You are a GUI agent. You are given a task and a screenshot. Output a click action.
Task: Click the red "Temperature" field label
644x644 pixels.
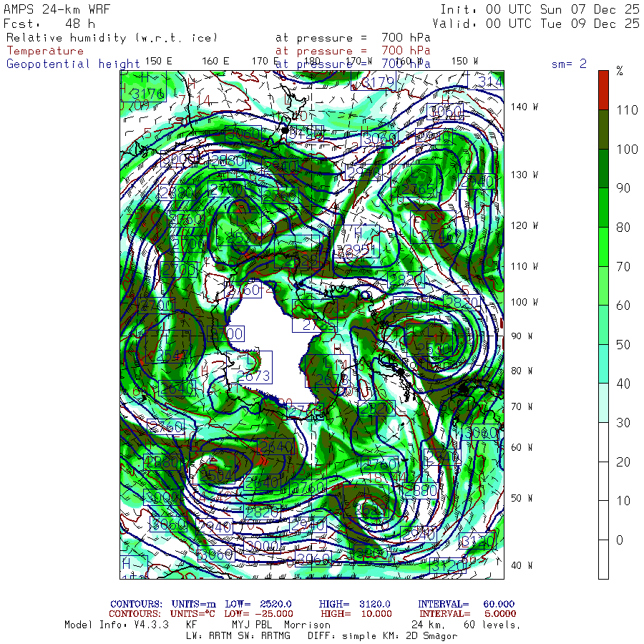tap(45, 51)
